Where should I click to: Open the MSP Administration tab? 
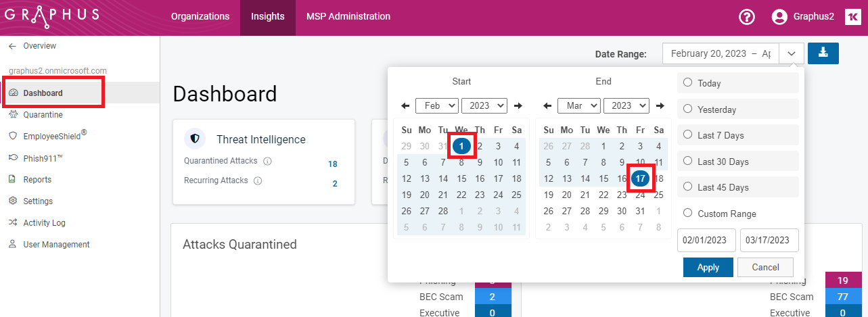point(348,17)
